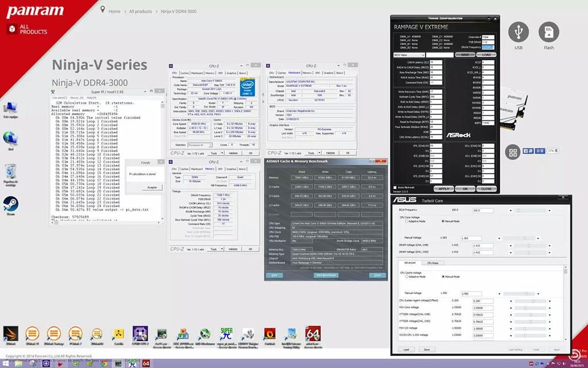Open the Steam desktop shortcut

[x=10, y=204]
